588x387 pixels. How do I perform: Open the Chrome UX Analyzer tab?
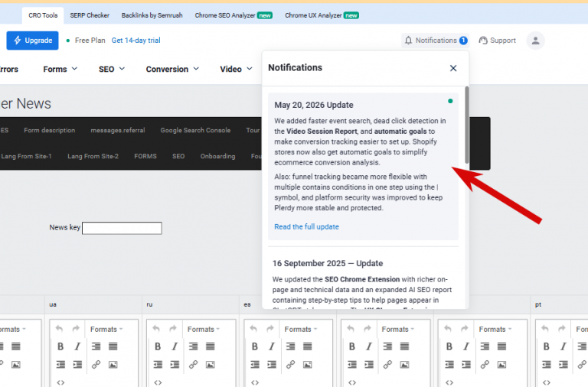pos(322,15)
